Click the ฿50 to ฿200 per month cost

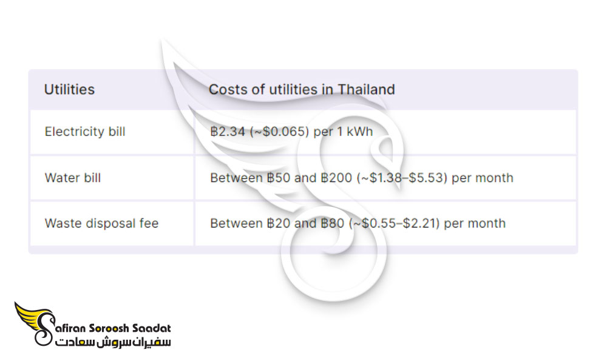coord(362,178)
